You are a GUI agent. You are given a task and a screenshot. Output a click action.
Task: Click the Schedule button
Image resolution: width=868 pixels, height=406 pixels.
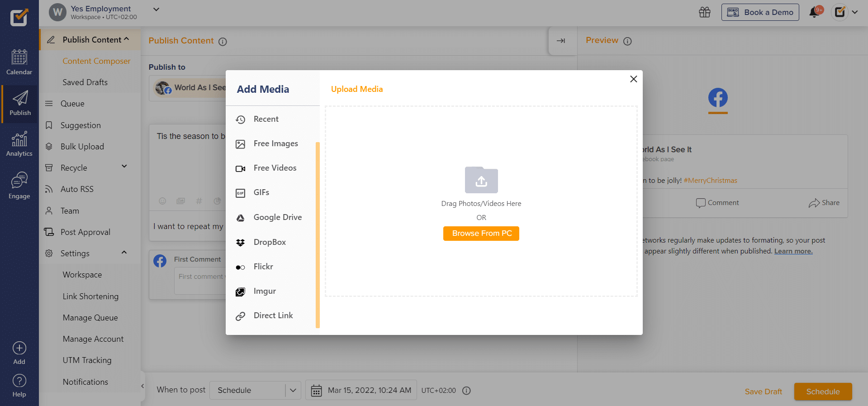click(823, 392)
